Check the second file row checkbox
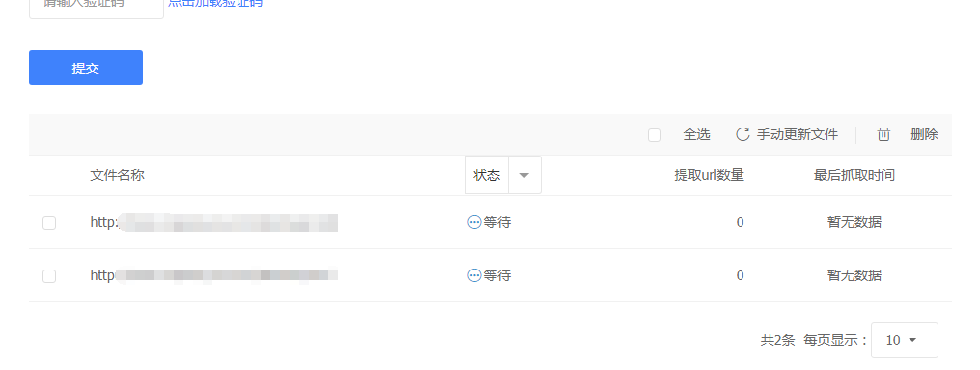The height and width of the screenshot is (370, 980). 48,275
